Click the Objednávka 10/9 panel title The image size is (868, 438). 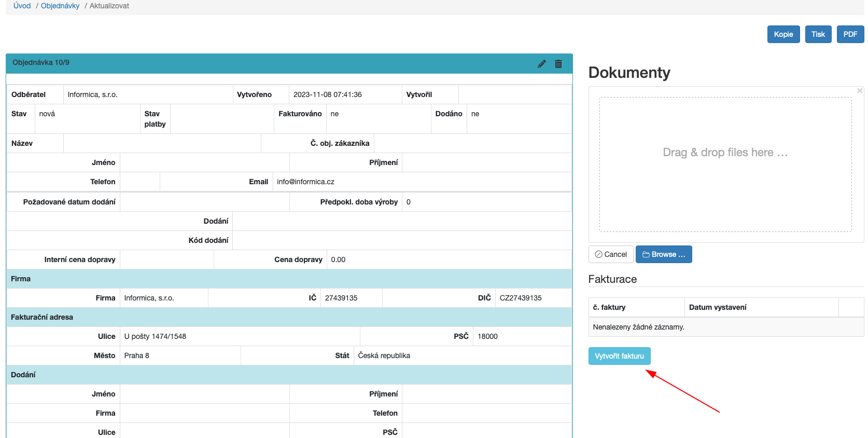pyautogui.click(x=41, y=62)
